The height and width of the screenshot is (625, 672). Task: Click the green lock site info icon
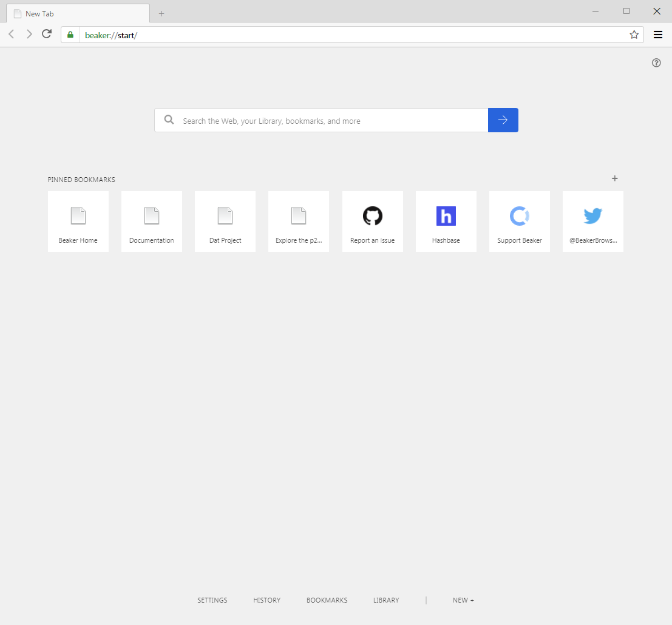[x=70, y=35]
